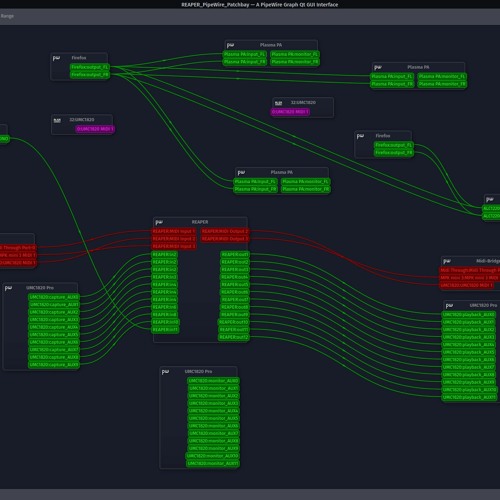Select UMC1820:playback_AUX7 port
The width and height of the screenshot is (500, 500).
[469, 367]
